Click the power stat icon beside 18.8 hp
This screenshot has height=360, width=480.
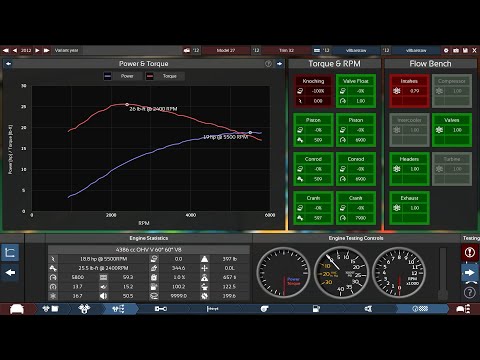[x=53, y=259]
